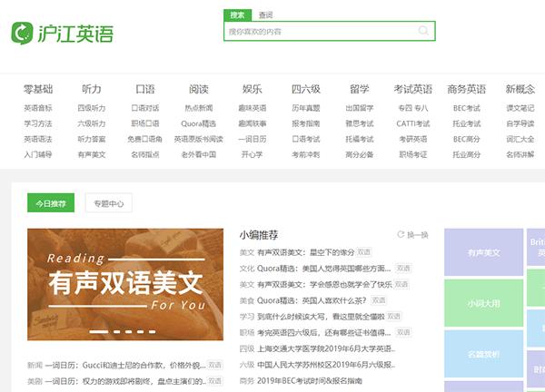This screenshot has width=545, height=392.
Task: Switch to the 查词 tab
Action: pyautogui.click(x=265, y=15)
